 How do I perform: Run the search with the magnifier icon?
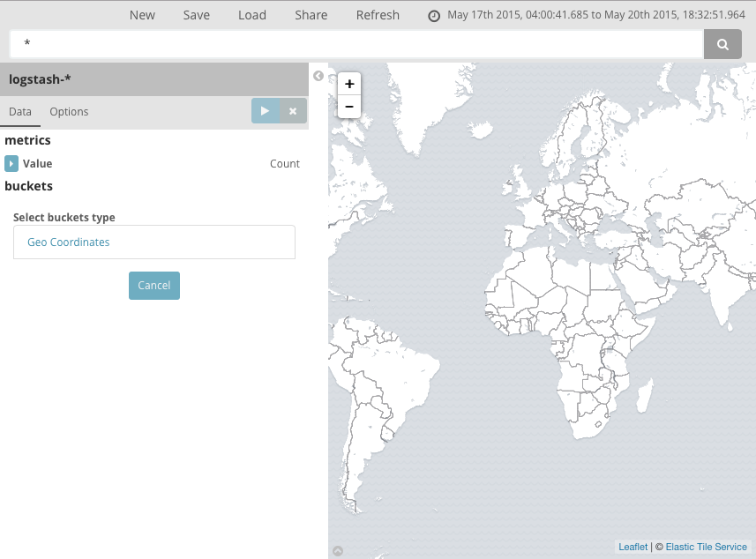pos(722,44)
